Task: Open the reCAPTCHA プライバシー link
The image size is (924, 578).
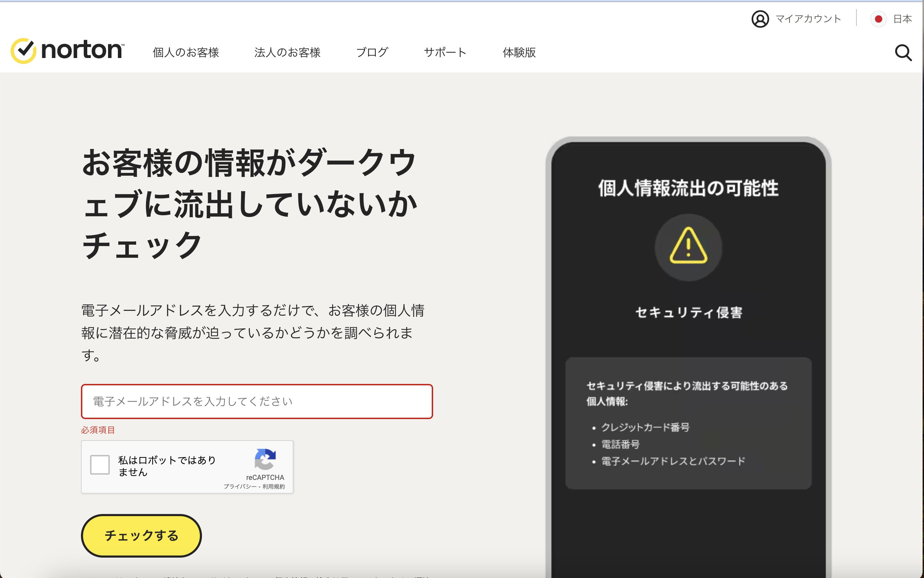Action: pyautogui.click(x=240, y=486)
